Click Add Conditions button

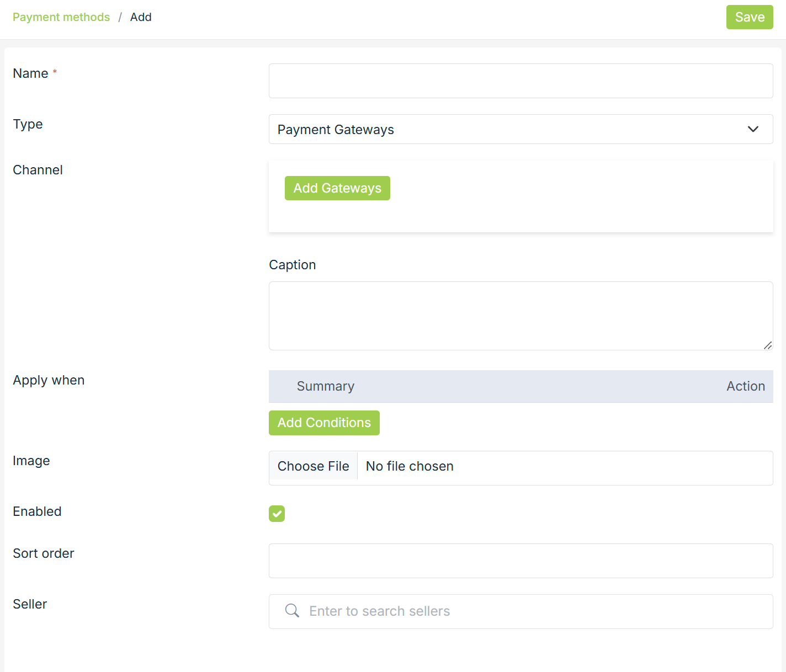click(x=324, y=423)
